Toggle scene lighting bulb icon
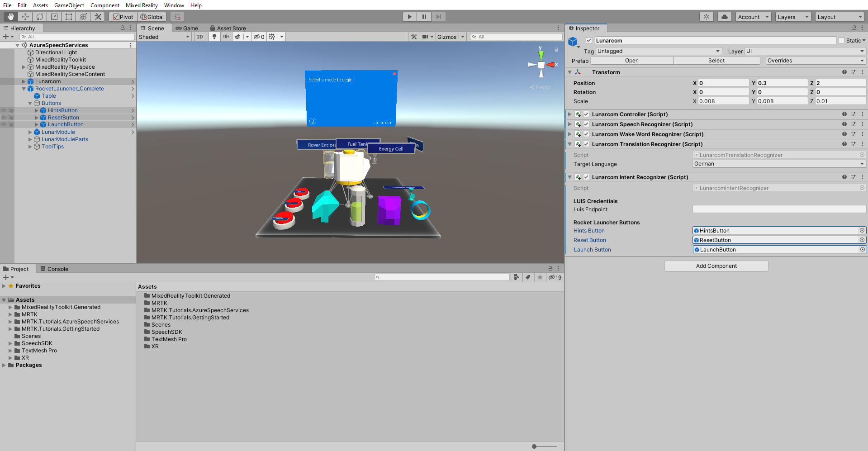Screen dimensions: 868x451 (214, 37)
